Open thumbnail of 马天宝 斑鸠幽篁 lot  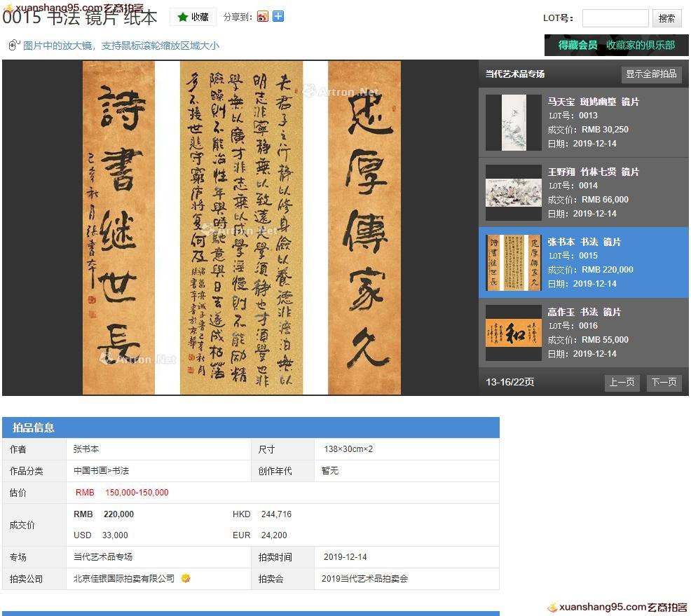pos(514,123)
